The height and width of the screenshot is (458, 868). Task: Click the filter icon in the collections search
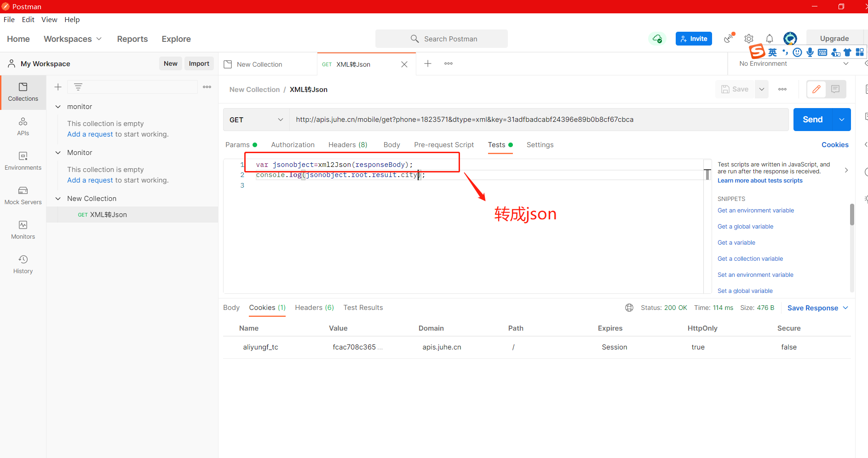(78, 87)
